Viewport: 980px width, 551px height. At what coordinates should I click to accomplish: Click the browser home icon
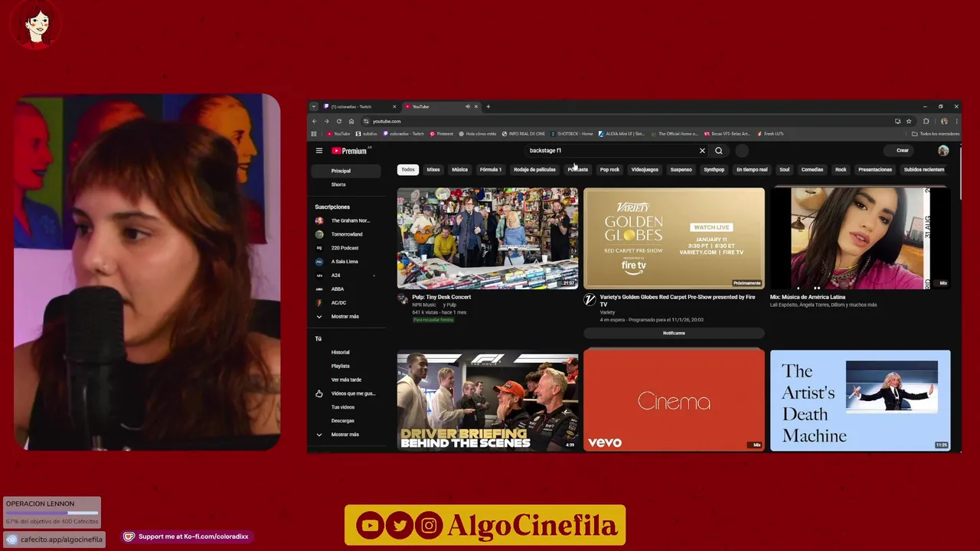coord(351,121)
